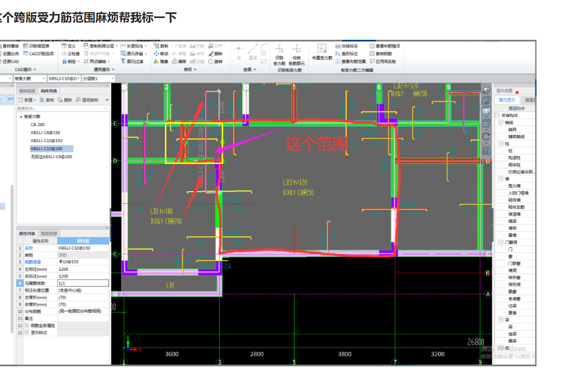Expand the 修改 group menu
Viewport: 569px width, 392px height.
(190, 69)
